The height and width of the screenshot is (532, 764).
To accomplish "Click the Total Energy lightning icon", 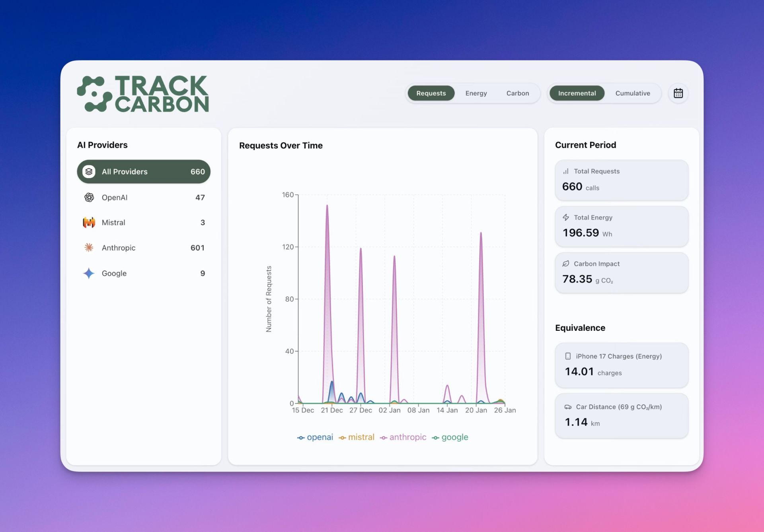I will click(x=565, y=217).
